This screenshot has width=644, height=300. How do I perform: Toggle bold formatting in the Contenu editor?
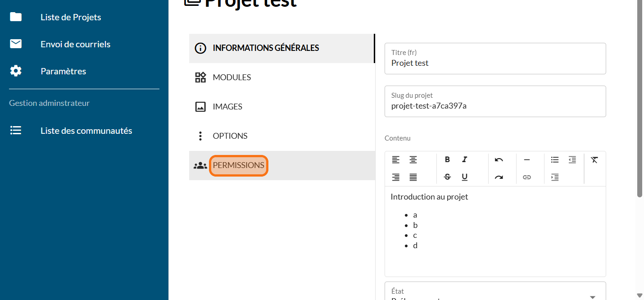point(447,159)
